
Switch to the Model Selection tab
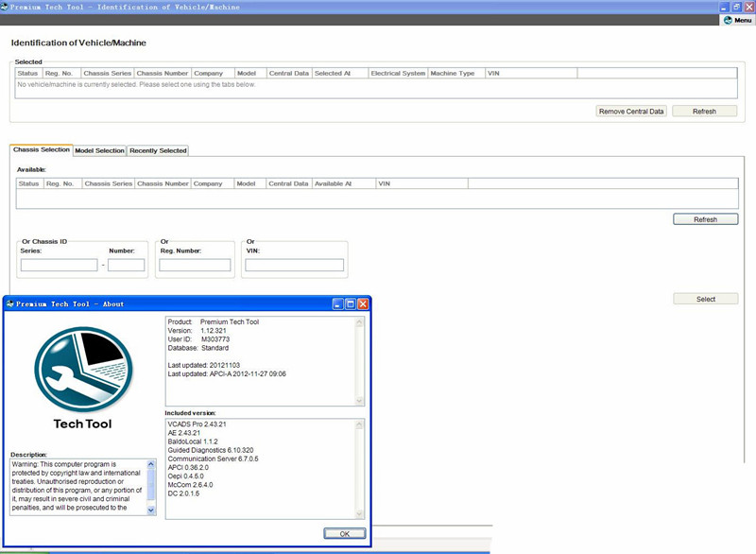tap(100, 151)
